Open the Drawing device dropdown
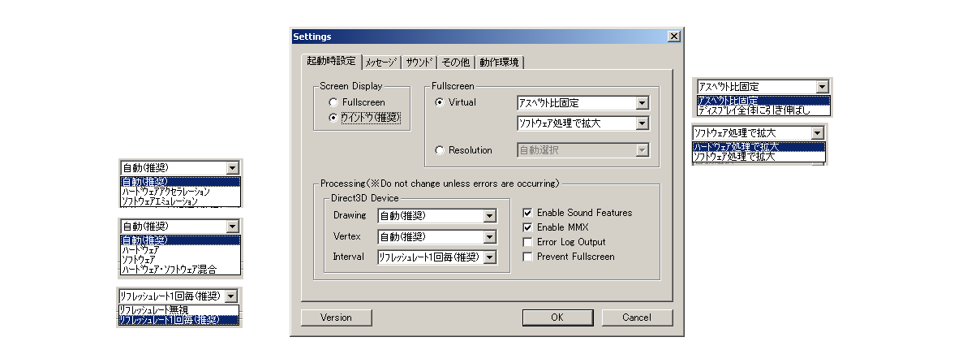This screenshot has height=350, width=980. click(x=489, y=216)
